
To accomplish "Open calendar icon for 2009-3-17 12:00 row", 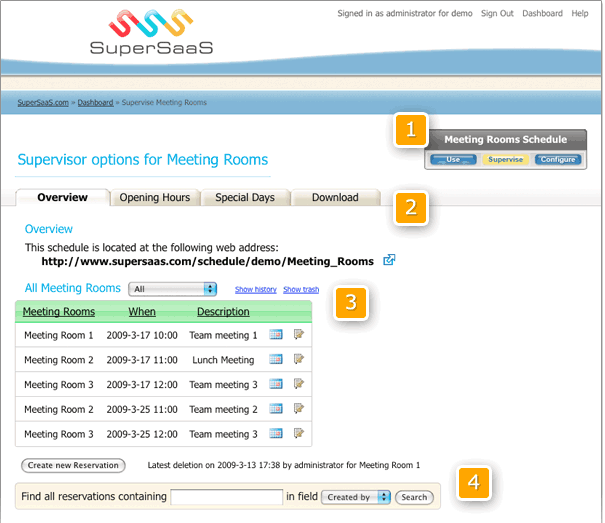I will pos(275,384).
